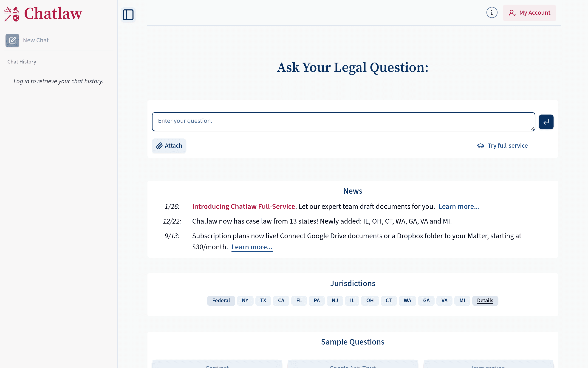
Task: Click the graduation cap icon beside Try full-service
Action: [x=480, y=146]
